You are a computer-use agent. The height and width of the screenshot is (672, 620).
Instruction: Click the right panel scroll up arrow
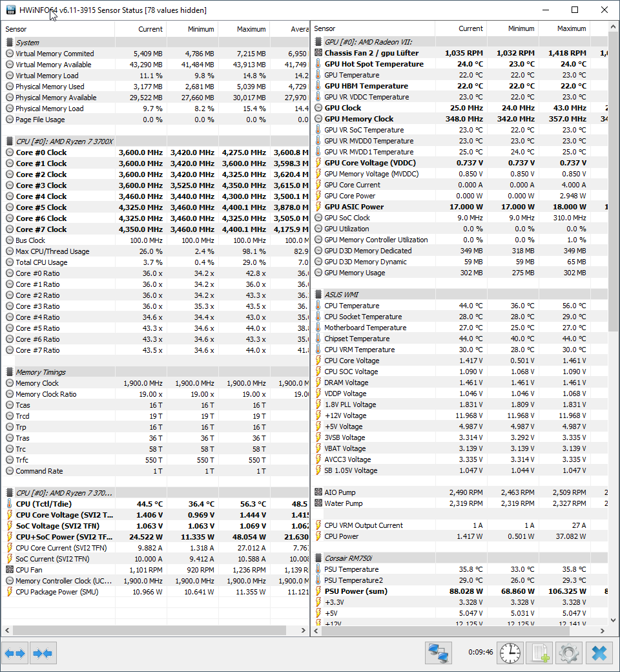(x=613, y=27)
